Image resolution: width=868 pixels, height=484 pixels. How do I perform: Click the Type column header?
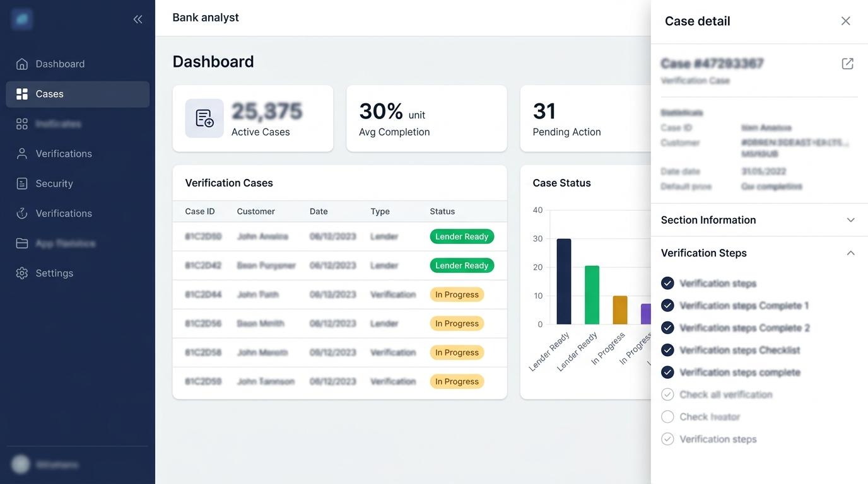click(380, 212)
